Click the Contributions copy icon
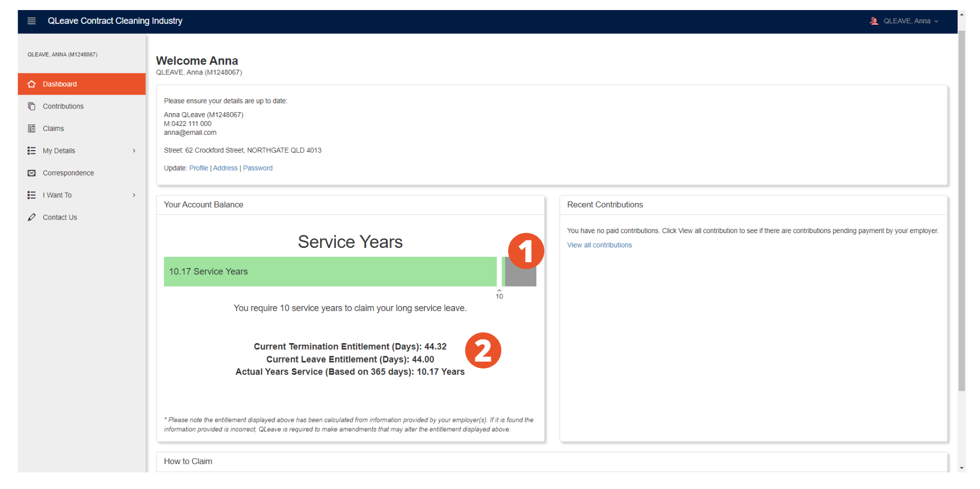Viewport: 980px width, 489px height. point(32,106)
